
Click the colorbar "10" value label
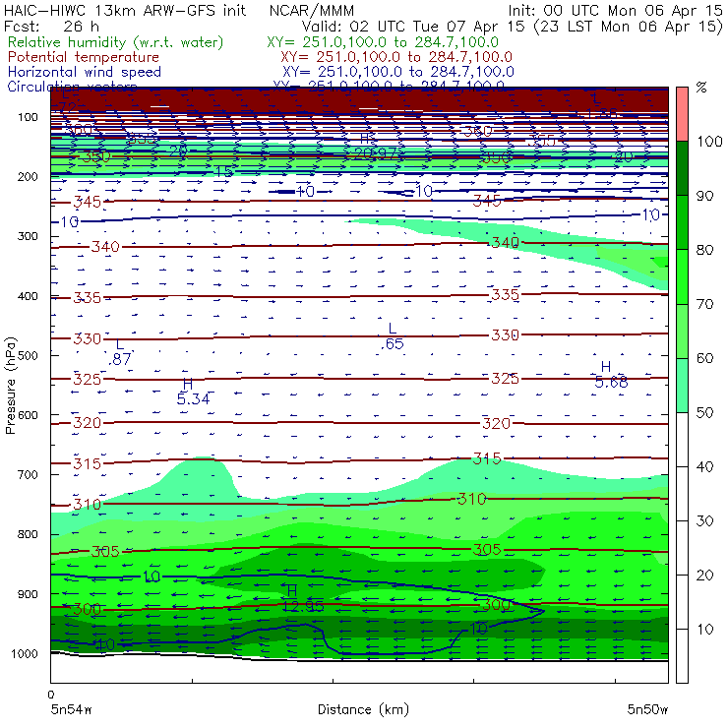(704, 630)
